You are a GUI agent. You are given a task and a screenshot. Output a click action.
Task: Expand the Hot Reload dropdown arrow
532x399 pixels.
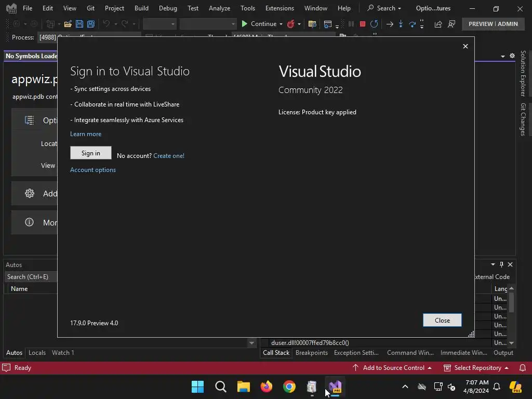pos(299,24)
